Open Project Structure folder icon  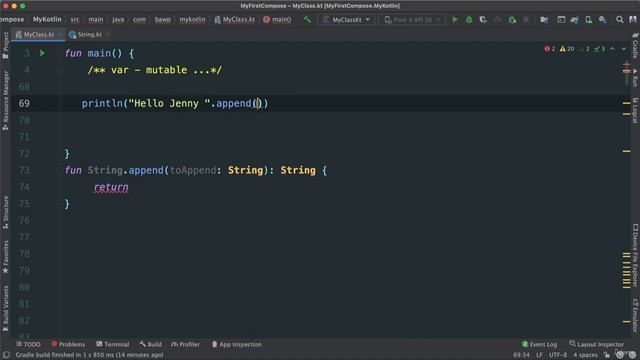pos(544,20)
